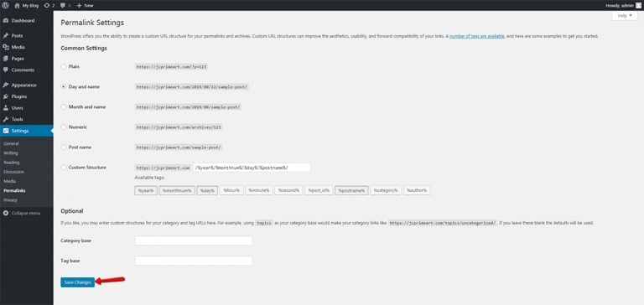Add the %category% tag button
The height and width of the screenshot is (305, 644).
click(386, 190)
